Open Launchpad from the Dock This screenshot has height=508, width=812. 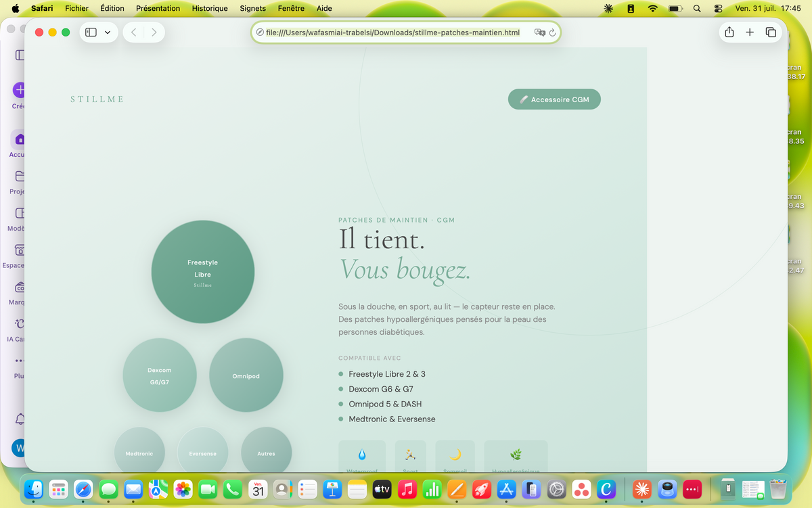pyautogui.click(x=58, y=489)
